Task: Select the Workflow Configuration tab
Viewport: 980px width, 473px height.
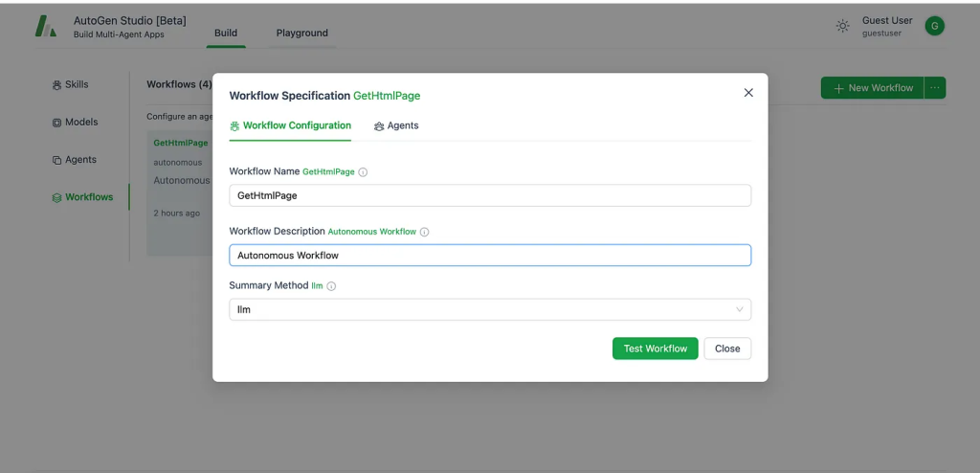Action: coord(290,125)
